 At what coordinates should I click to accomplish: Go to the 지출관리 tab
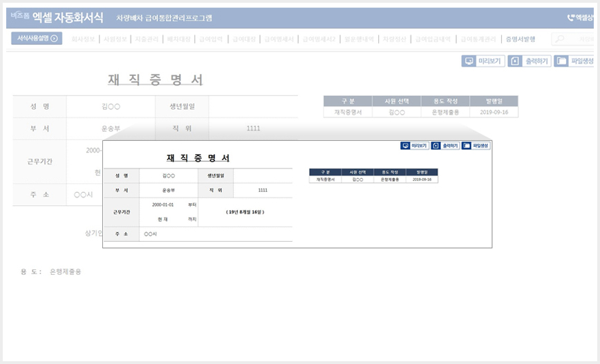pos(147,39)
